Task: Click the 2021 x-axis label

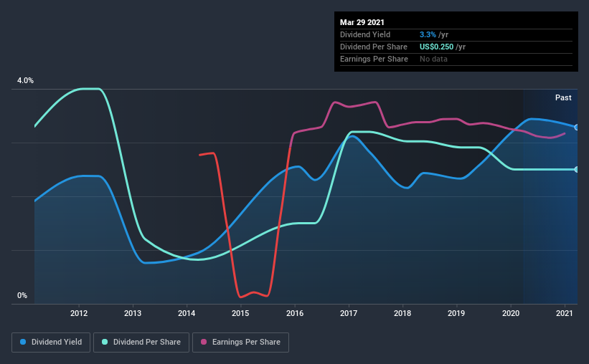Action: 564,313
